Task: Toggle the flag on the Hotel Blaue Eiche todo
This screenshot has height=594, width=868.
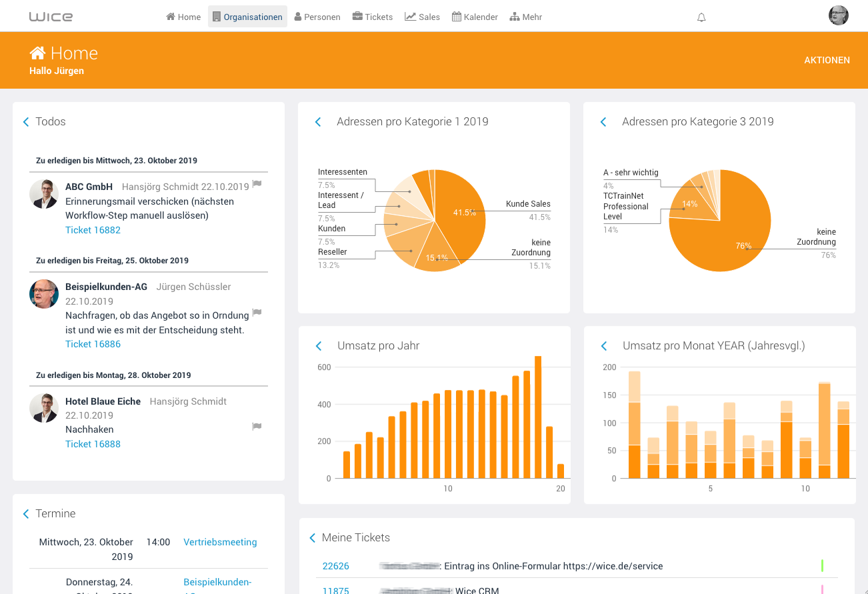Action: click(x=257, y=426)
